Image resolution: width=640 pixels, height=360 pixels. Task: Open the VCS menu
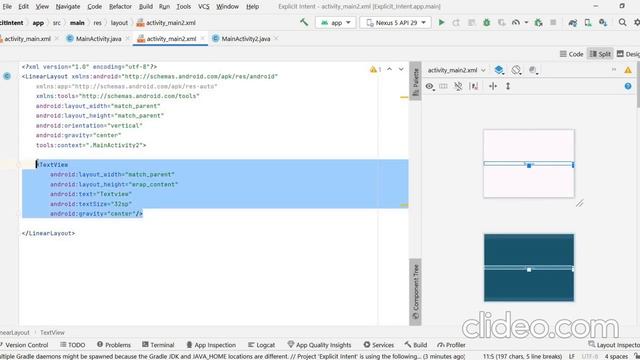(203, 7)
